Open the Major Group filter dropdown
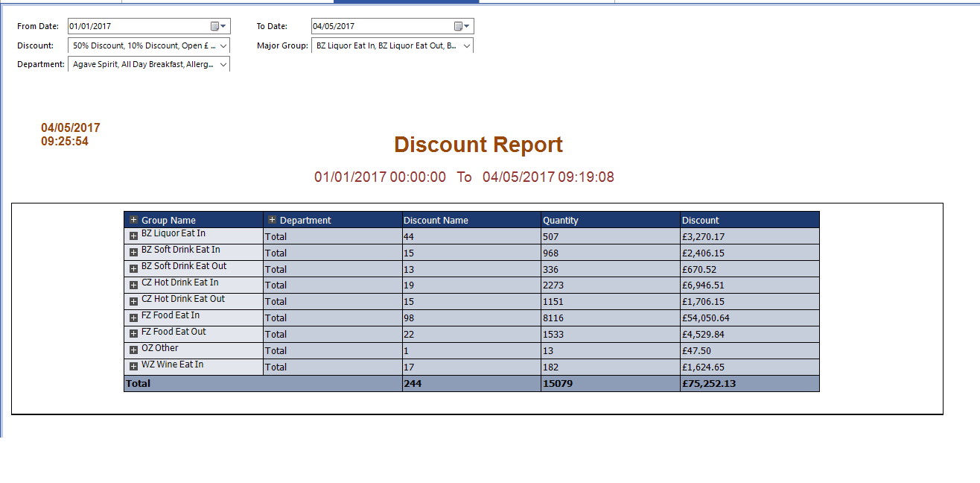The width and height of the screenshot is (980, 483). 467,45
